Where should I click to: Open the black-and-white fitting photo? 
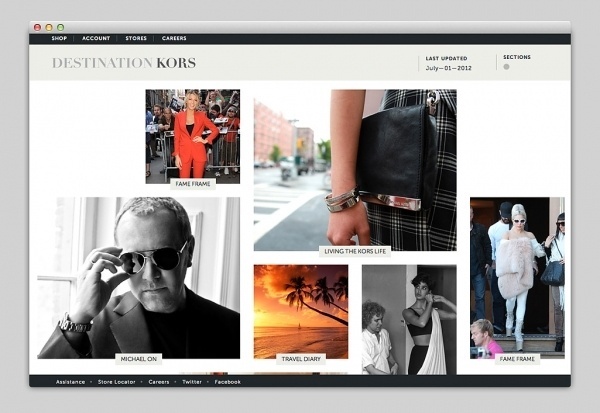point(409,320)
